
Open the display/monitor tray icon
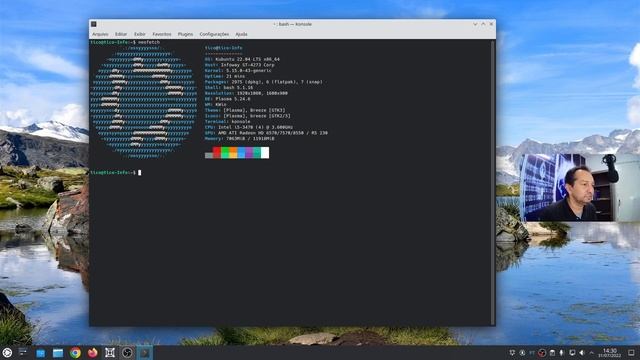point(572,353)
